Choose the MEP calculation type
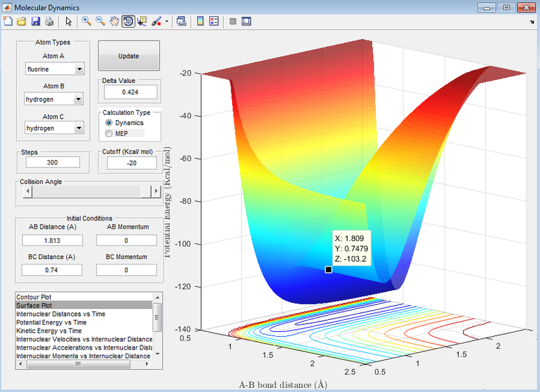Image resolution: width=540 pixels, height=392 pixels. click(x=109, y=134)
